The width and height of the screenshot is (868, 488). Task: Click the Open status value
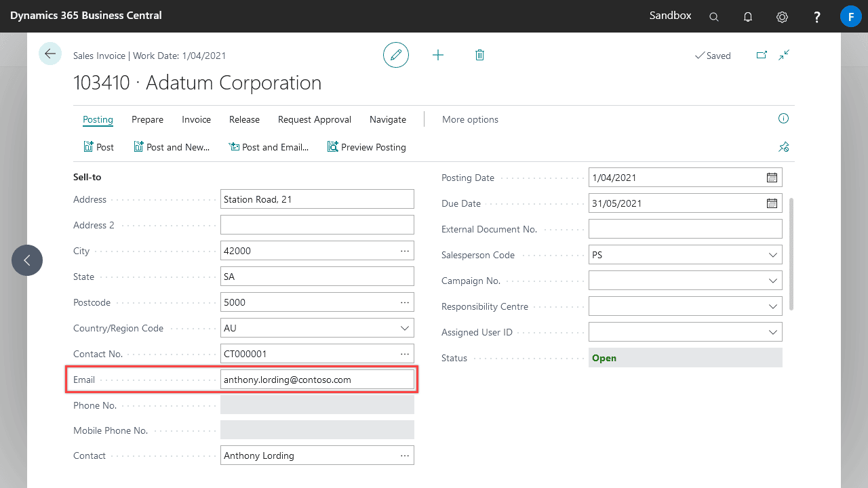(x=604, y=358)
